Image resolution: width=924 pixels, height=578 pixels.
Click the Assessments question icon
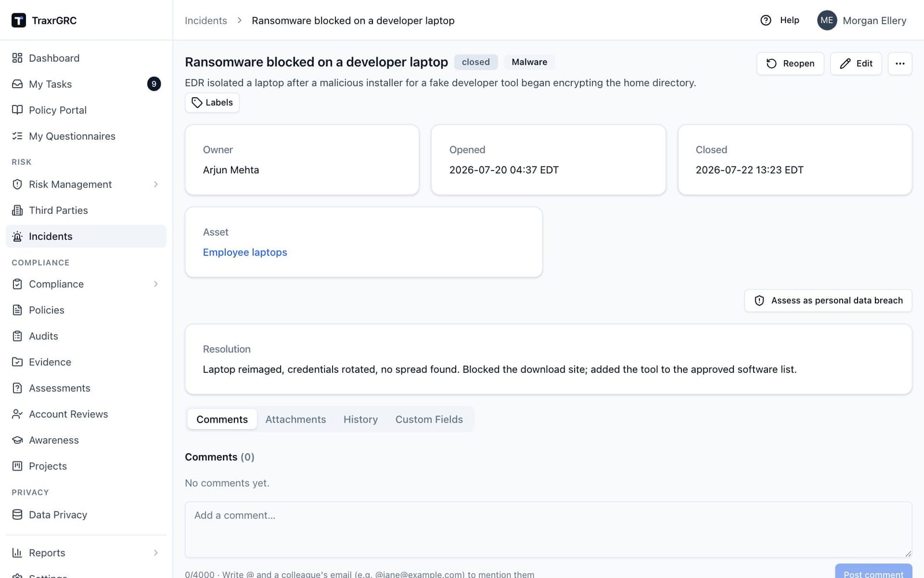(17, 388)
